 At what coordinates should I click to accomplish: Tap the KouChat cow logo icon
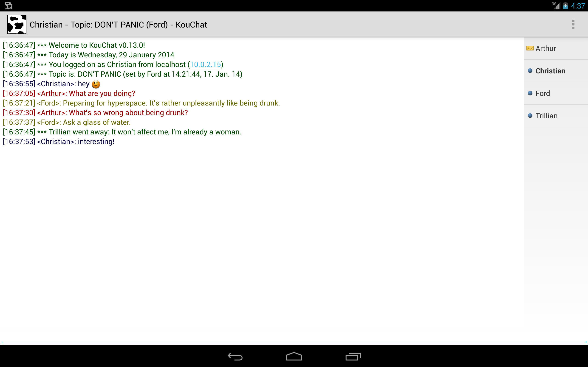click(17, 24)
